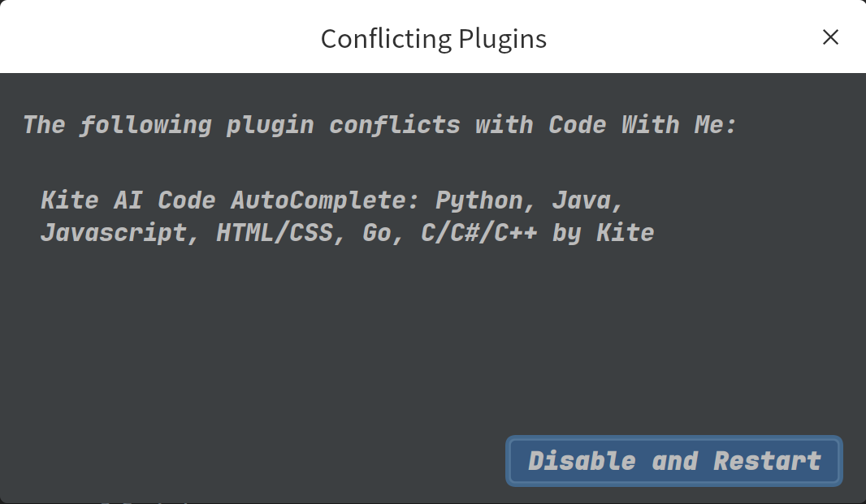Click the Disable and Restart button
This screenshot has width=866, height=504.
pos(673,460)
